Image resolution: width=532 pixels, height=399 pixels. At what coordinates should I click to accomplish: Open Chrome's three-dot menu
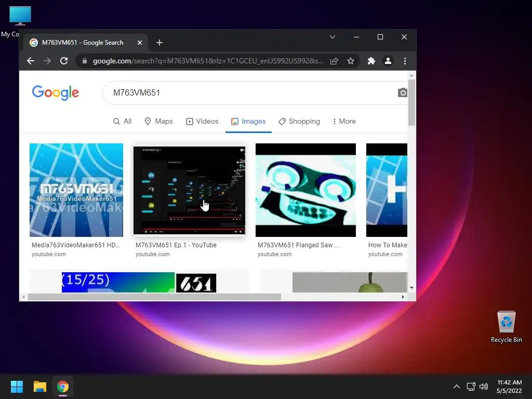coord(405,61)
